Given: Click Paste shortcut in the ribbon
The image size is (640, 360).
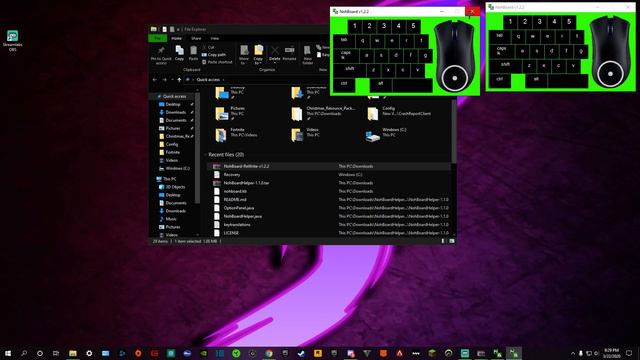Looking at the screenshot, I should (x=217, y=62).
